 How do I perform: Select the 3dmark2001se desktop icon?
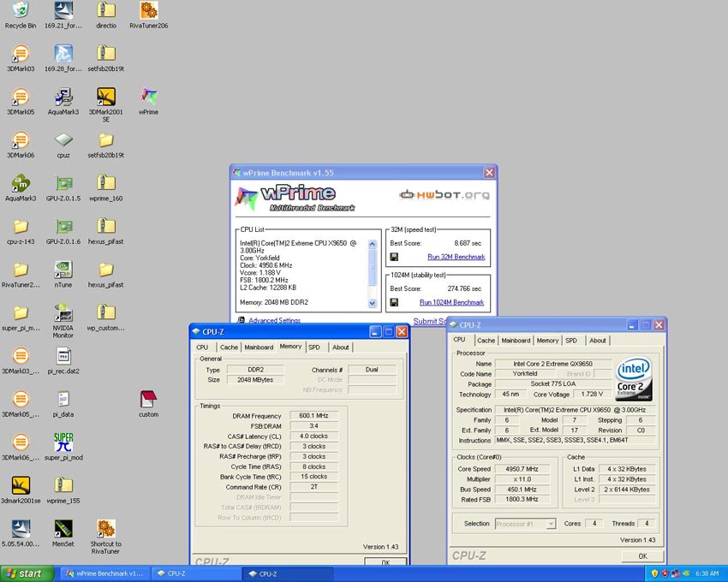coord(21,485)
